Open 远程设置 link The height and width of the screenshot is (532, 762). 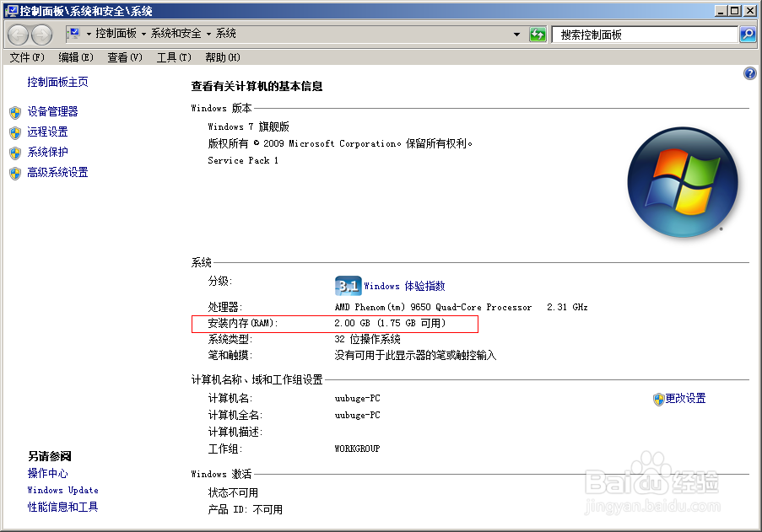tap(47, 132)
